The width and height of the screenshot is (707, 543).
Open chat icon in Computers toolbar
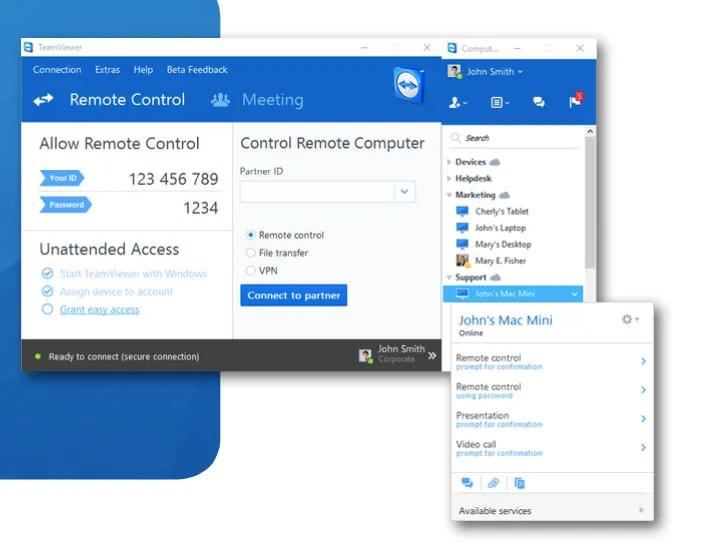[x=538, y=102]
